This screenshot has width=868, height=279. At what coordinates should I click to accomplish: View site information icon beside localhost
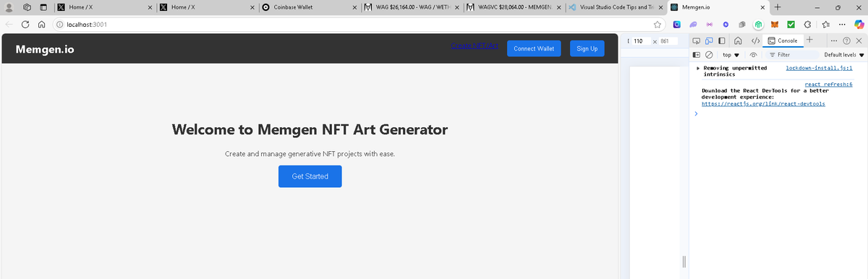pyautogui.click(x=60, y=24)
